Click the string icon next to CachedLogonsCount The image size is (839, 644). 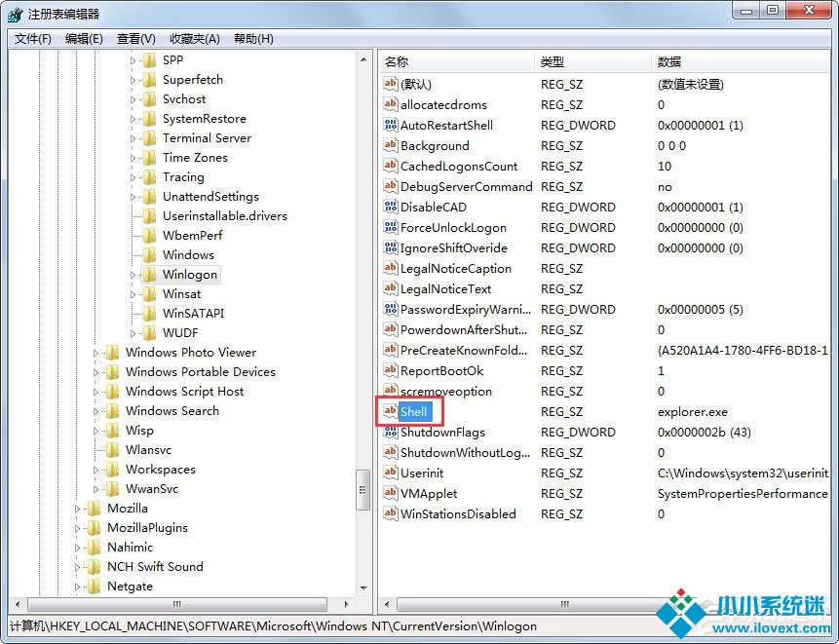[391, 166]
